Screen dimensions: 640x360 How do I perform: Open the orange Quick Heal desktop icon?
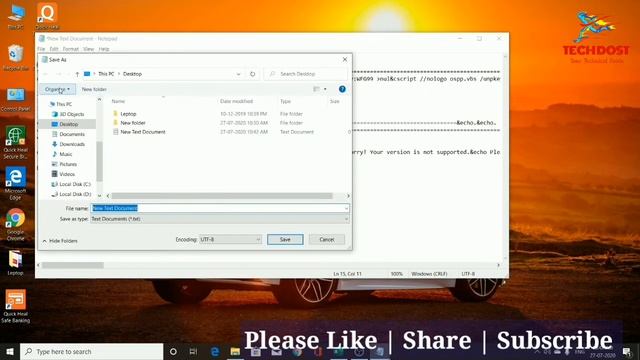47,16
